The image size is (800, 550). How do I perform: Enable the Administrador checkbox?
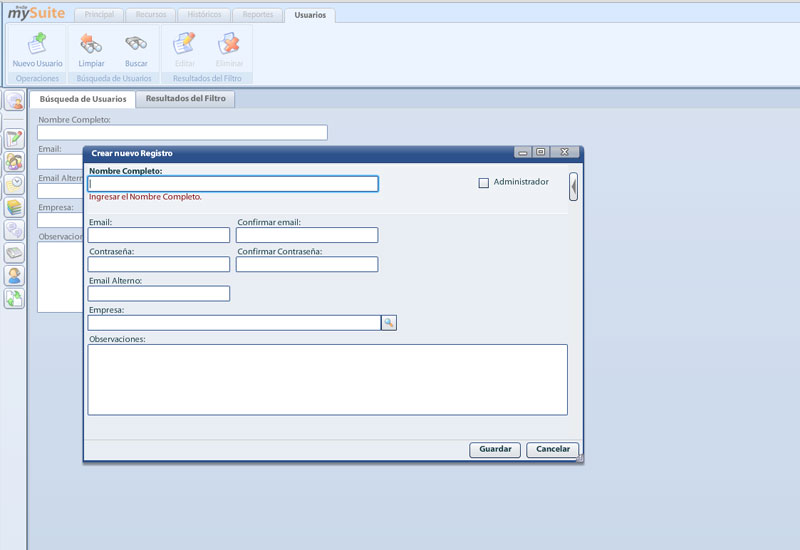pyautogui.click(x=484, y=183)
